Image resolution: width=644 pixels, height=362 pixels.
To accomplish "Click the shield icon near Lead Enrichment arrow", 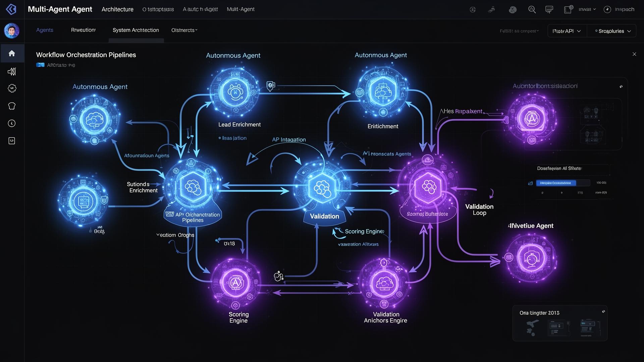I will [271, 86].
